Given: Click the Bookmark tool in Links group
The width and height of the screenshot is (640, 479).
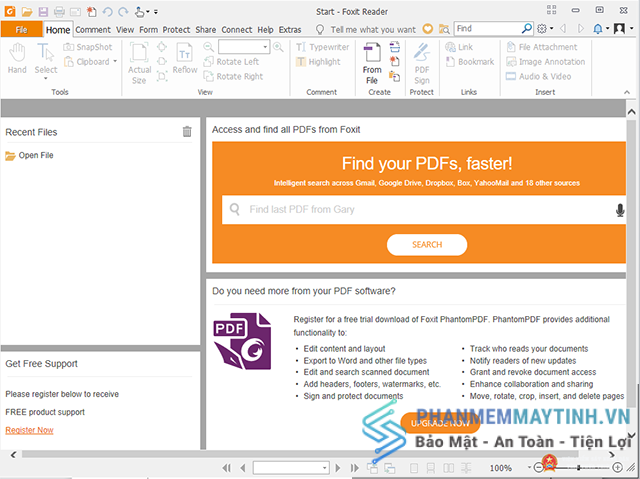Looking at the screenshot, I should click(470, 62).
